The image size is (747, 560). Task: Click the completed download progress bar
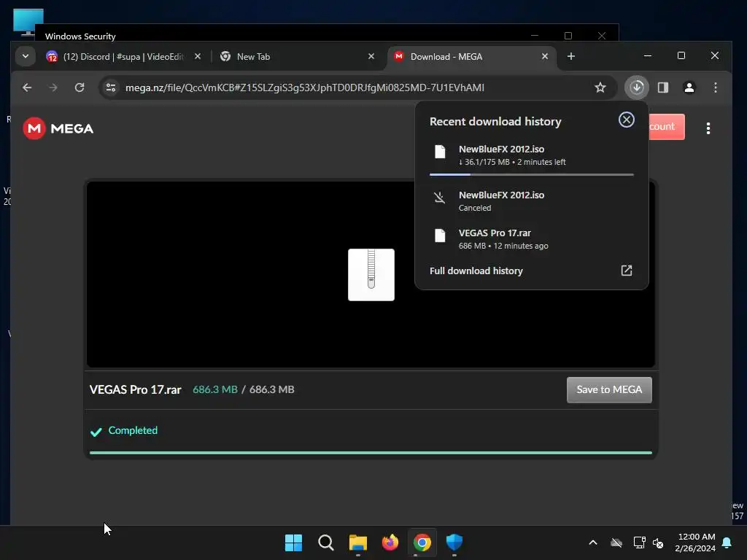(371, 453)
